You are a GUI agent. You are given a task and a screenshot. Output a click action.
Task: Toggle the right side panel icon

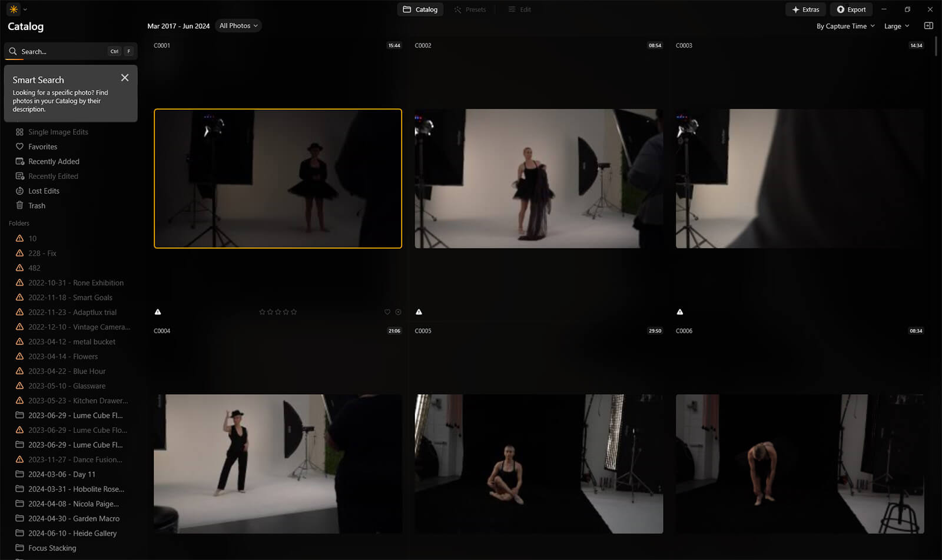pyautogui.click(x=928, y=26)
